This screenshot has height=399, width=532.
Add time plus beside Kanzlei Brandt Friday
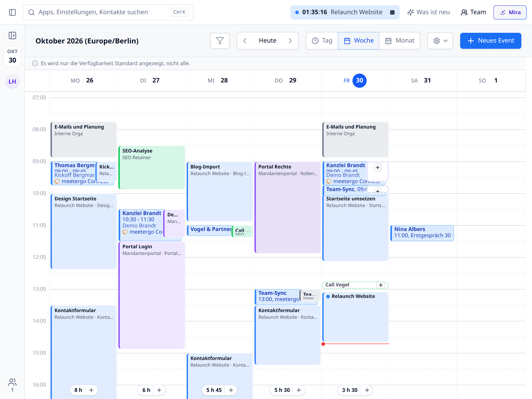click(x=377, y=168)
